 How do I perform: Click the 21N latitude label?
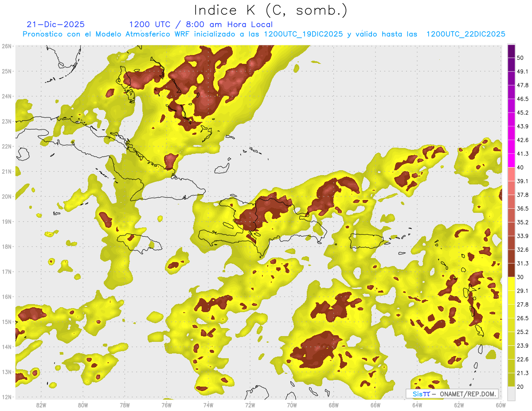[x=6, y=172]
